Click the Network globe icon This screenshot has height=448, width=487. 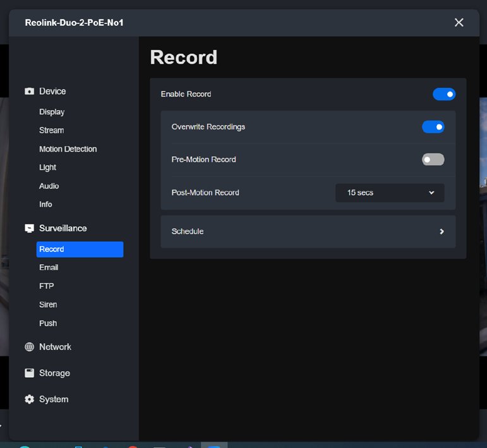[x=29, y=347]
